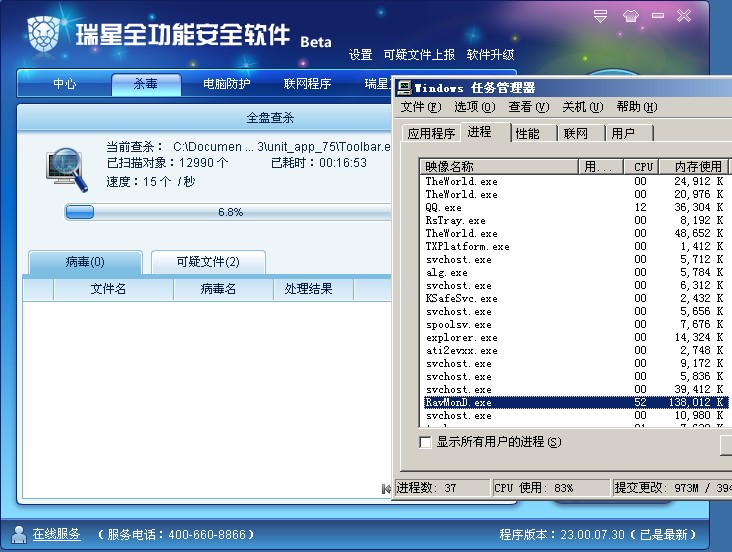Image resolution: width=732 pixels, height=552 pixels.
Task: Open Task Manager 文件(F) menu
Action: click(x=420, y=107)
